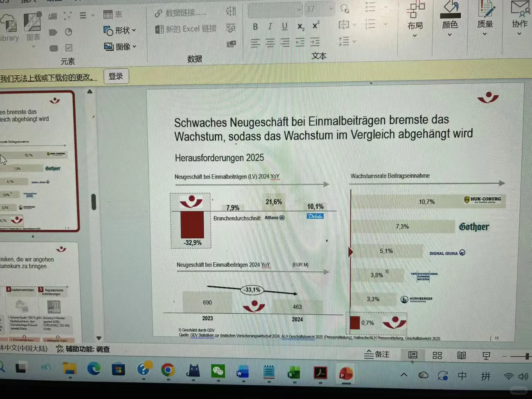Apply bold formatting
The width and height of the screenshot is (532, 399).
[x=255, y=27]
